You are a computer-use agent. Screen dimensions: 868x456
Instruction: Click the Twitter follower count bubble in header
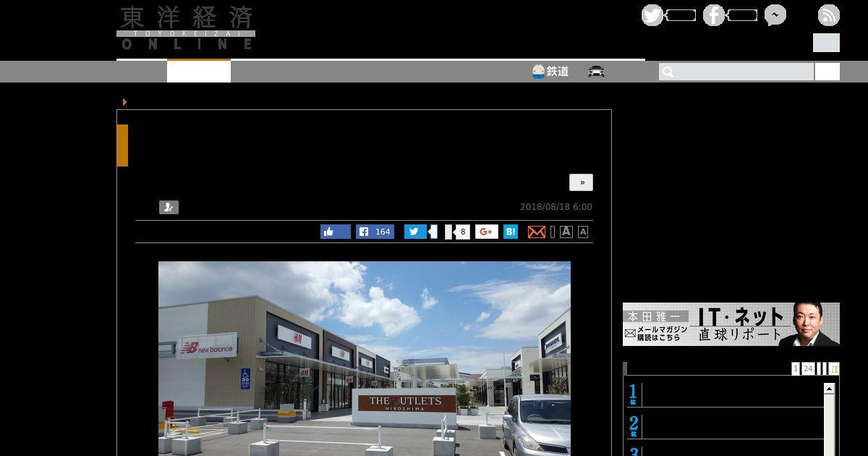tap(681, 15)
